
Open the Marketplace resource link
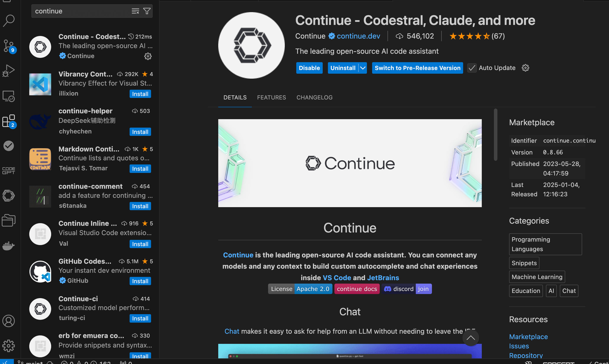click(528, 336)
